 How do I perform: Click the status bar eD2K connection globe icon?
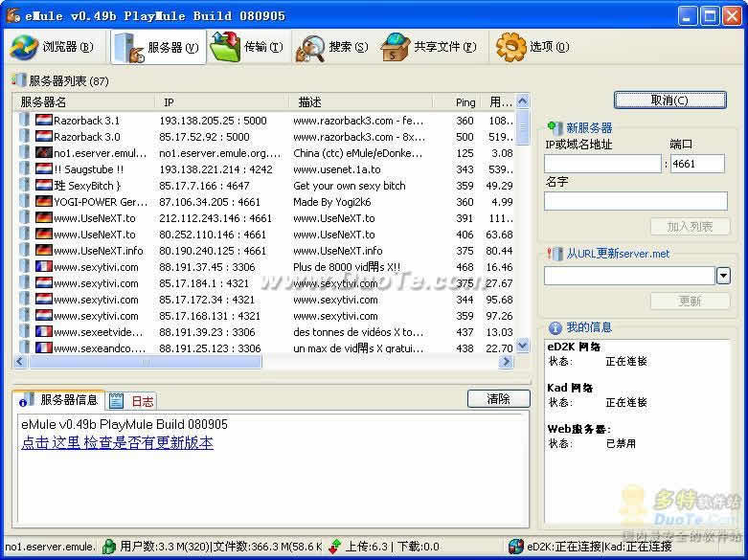pyautogui.click(x=515, y=547)
